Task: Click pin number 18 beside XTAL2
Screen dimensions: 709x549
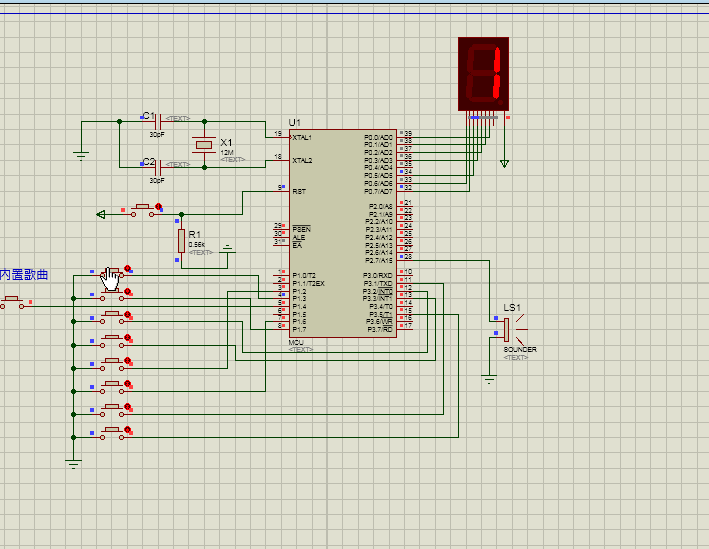Action: pos(278,156)
